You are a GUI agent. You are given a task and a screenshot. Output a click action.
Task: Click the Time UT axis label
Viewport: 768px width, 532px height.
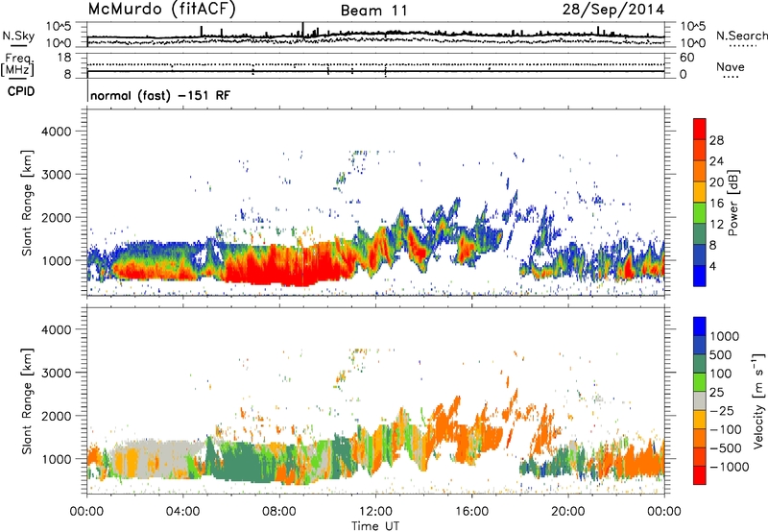point(375,526)
